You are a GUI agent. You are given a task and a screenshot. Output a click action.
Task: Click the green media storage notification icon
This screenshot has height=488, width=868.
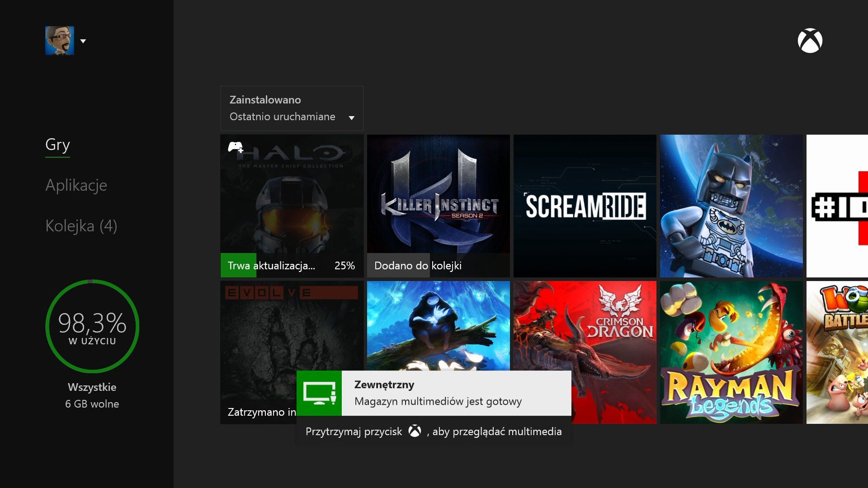pyautogui.click(x=319, y=393)
